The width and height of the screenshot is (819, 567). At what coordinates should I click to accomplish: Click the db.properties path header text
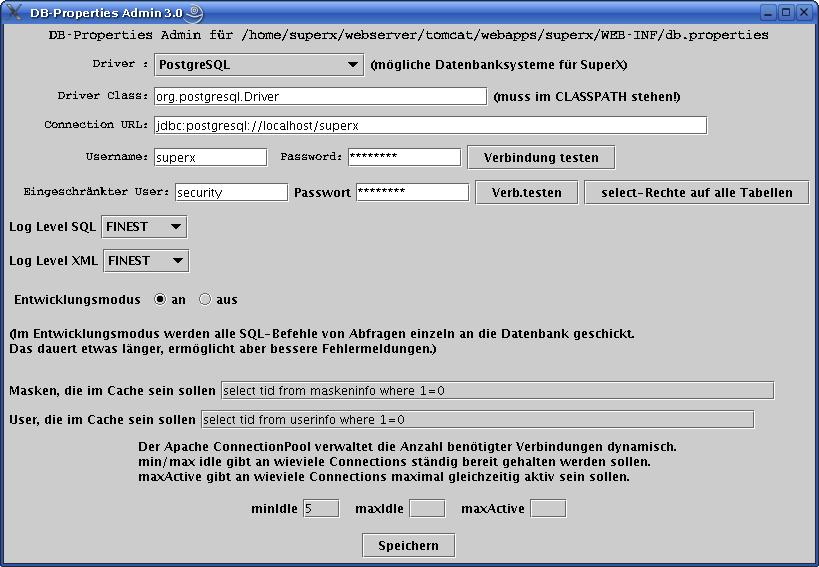point(408,35)
